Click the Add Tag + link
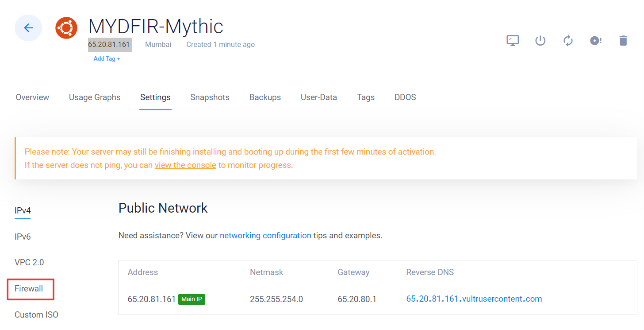 [x=107, y=58]
